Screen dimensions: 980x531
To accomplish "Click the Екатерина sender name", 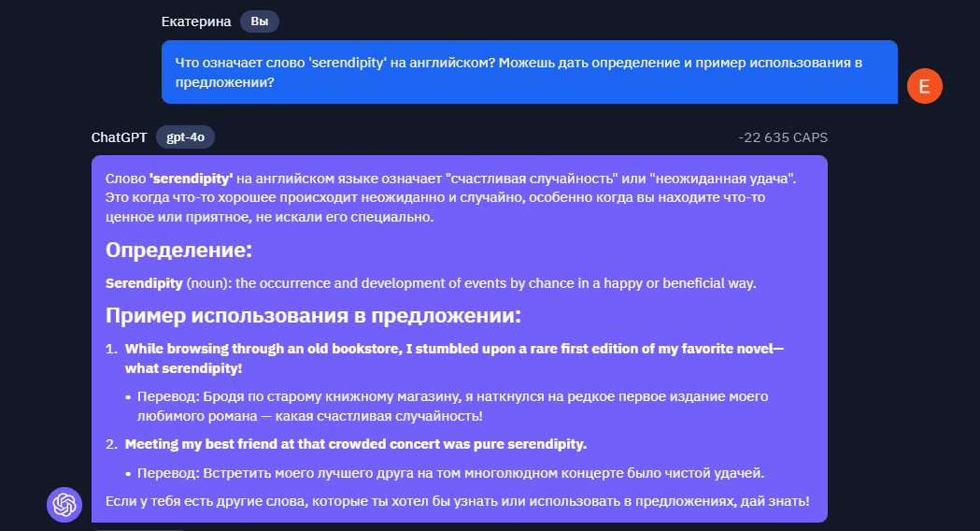I will coord(196,22).
